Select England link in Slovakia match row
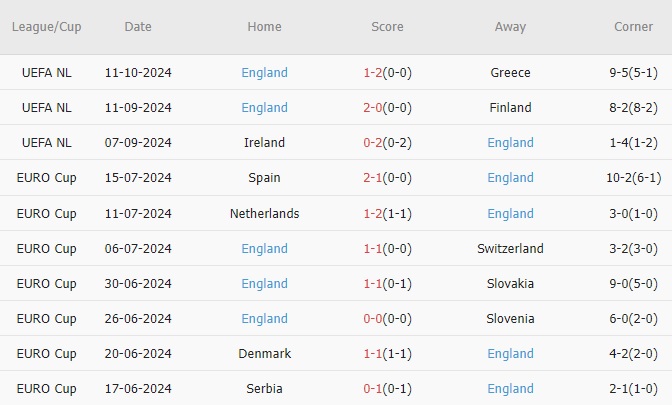The image size is (672, 405). pyautogui.click(x=264, y=284)
